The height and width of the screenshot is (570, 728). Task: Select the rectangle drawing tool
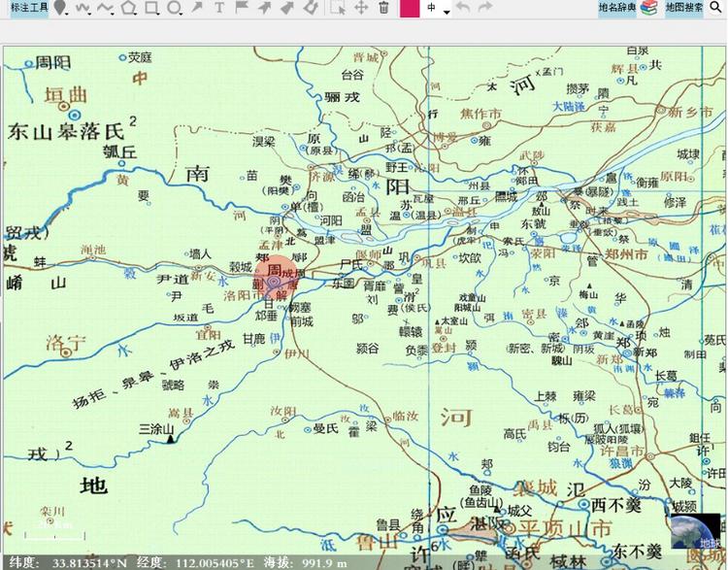click(x=151, y=8)
